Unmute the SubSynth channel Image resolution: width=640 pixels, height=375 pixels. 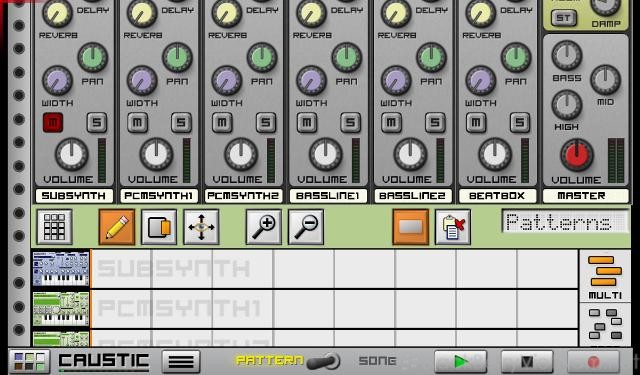click(53, 122)
